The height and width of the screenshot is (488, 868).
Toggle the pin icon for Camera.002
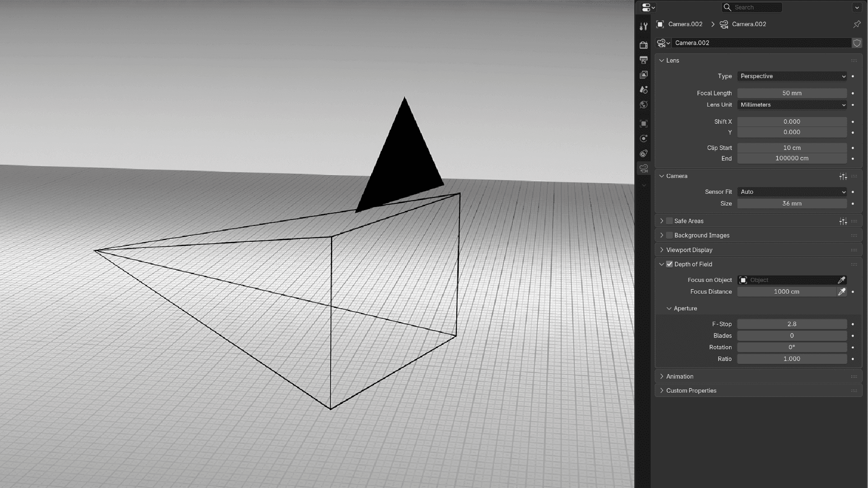pos(857,24)
